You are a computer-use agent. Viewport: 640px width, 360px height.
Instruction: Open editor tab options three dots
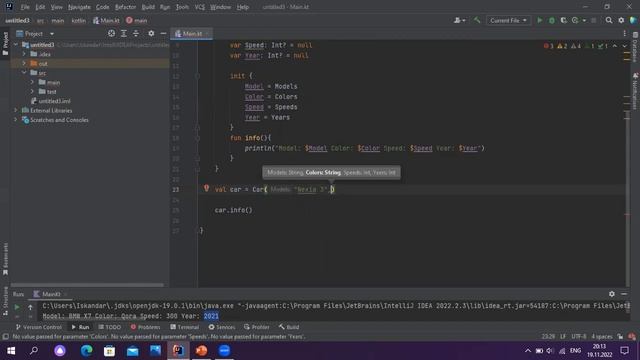click(x=624, y=33)
